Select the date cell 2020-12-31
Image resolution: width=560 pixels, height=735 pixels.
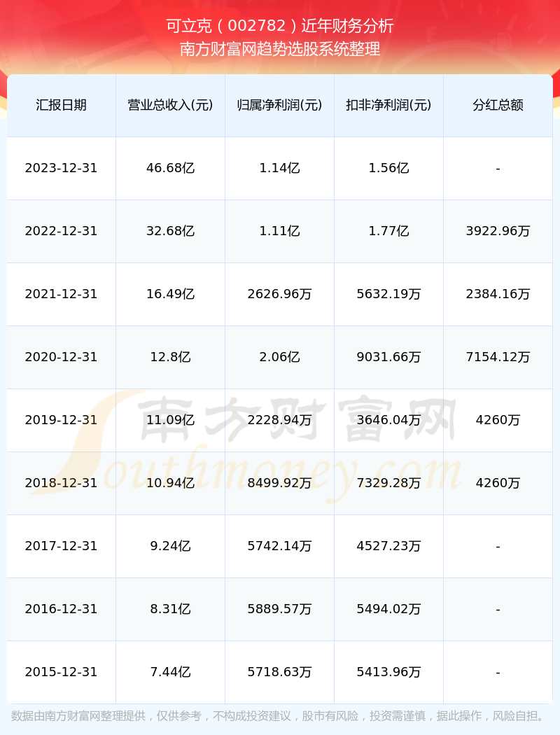coord(62,357)
